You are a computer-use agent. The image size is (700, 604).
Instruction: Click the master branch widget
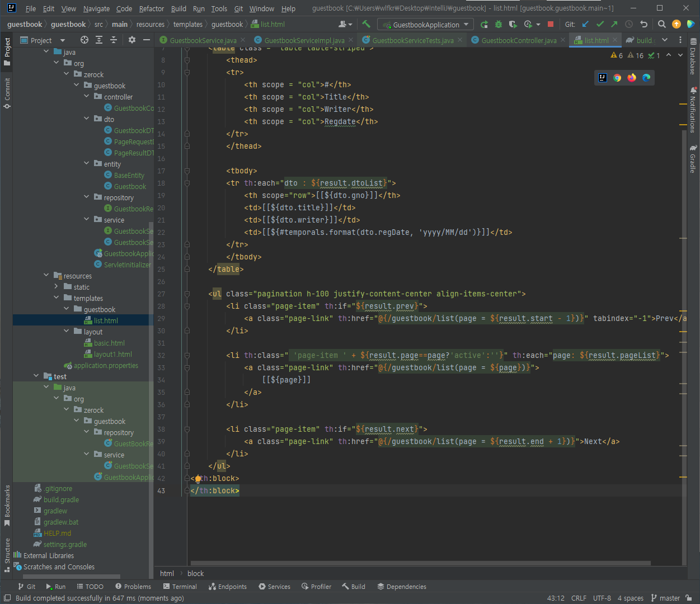666,598
